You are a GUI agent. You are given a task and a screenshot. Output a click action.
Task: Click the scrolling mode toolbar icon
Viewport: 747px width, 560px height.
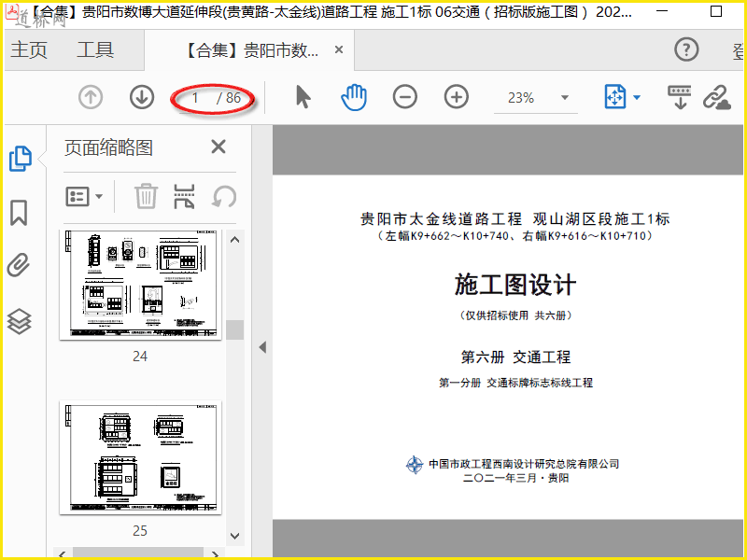(x=680, y=98)
